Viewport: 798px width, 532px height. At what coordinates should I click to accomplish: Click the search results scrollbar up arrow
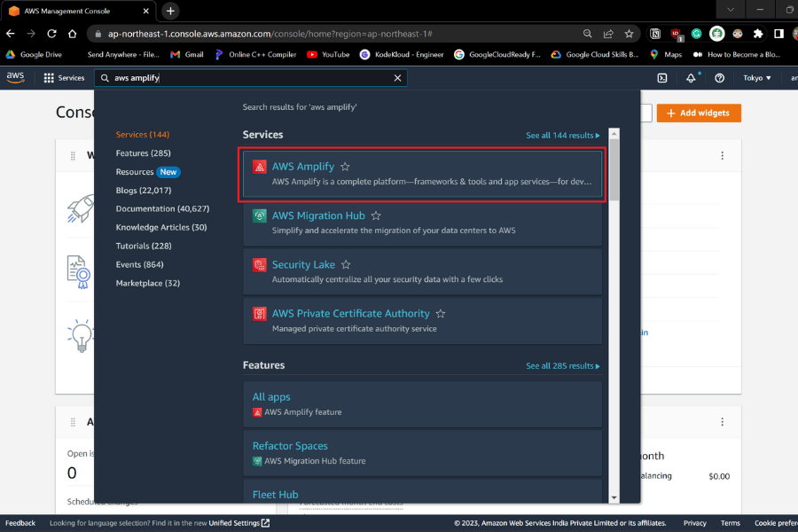click(614, 133)
